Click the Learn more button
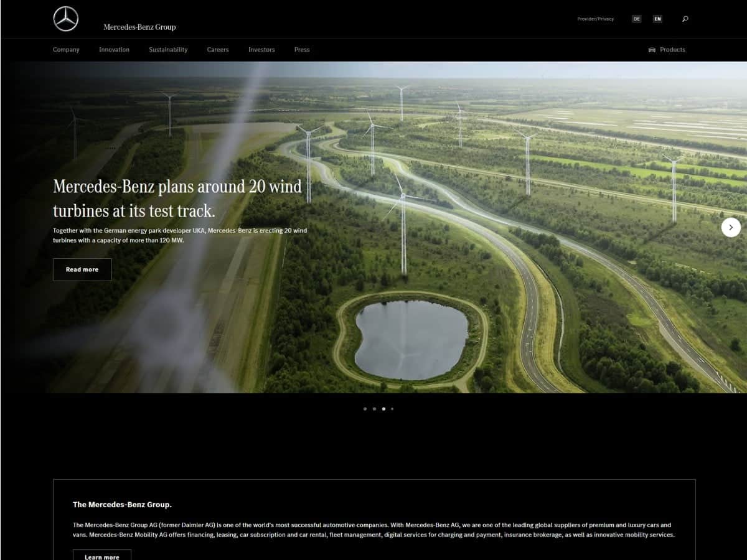The width and height of the screenshot is (747, 560). (102, 556)
